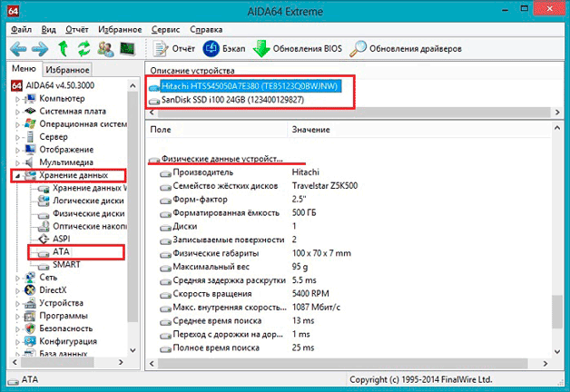Viewport: 570px width, 392px height.
Task: Click the blue Back arrow icon
Action: (18, 49)
